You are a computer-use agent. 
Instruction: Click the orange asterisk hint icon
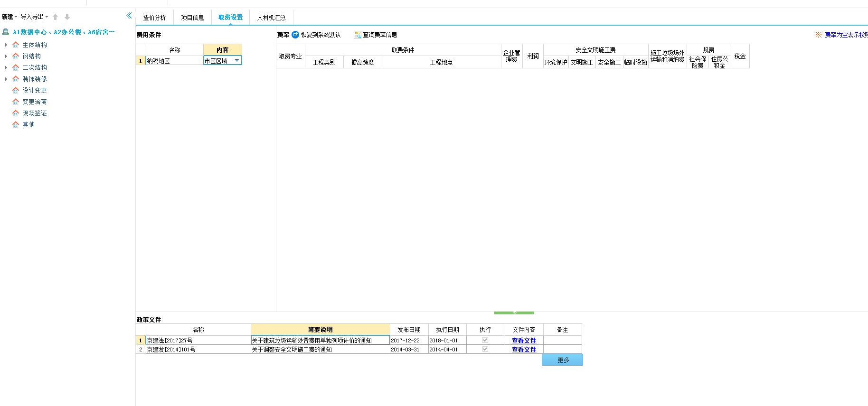pos(819,35)
